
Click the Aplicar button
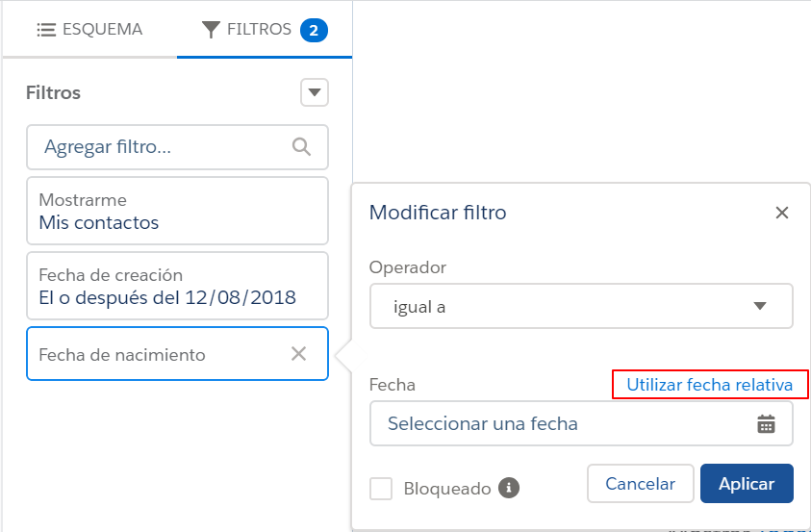747,483
